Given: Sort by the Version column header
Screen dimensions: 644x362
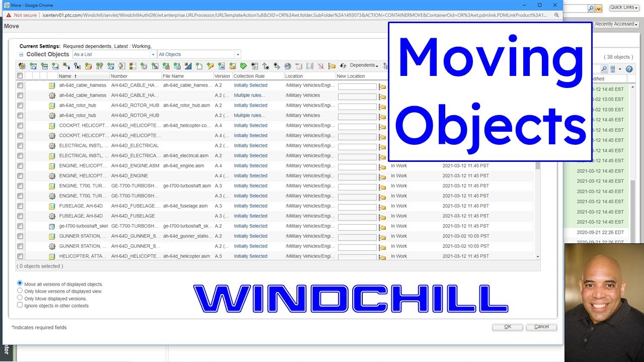Looking at the screenshot, I should pyautogui.click(x=222, y=76).
